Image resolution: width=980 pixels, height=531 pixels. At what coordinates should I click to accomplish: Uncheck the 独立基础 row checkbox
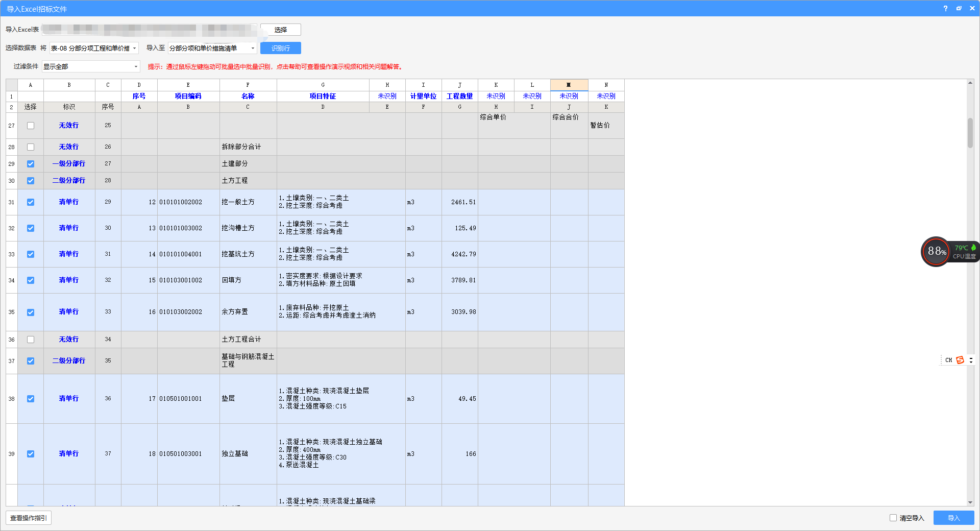[x=31, y=454]
